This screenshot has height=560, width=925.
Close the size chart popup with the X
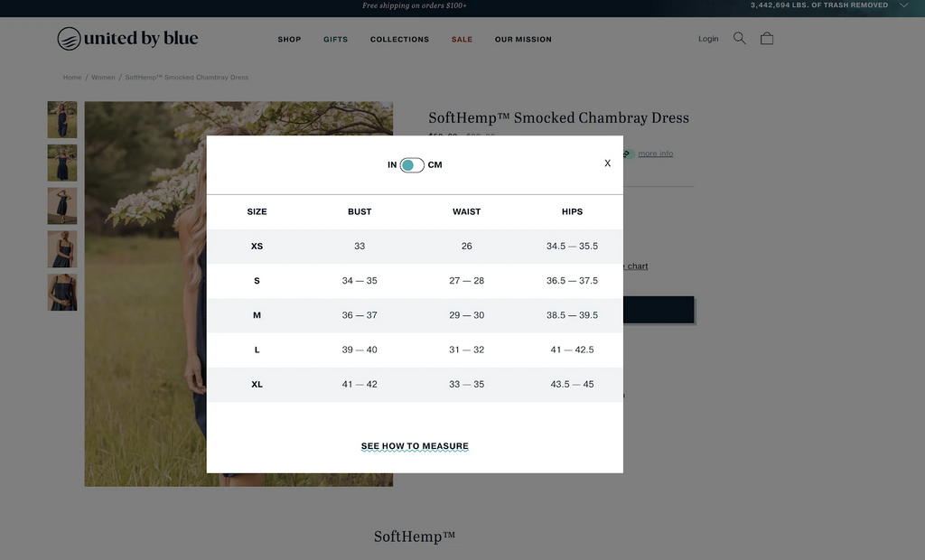click(607, 163)
